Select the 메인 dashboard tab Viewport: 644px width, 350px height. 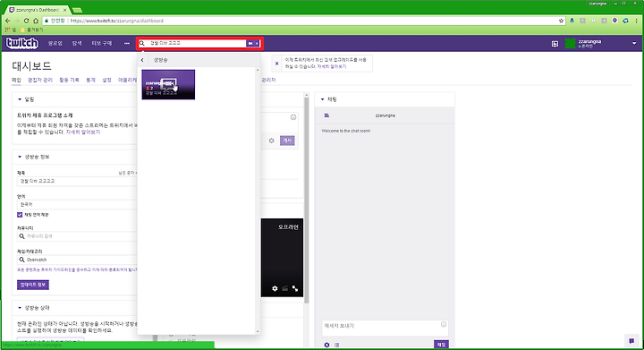[x=16, y=80]
